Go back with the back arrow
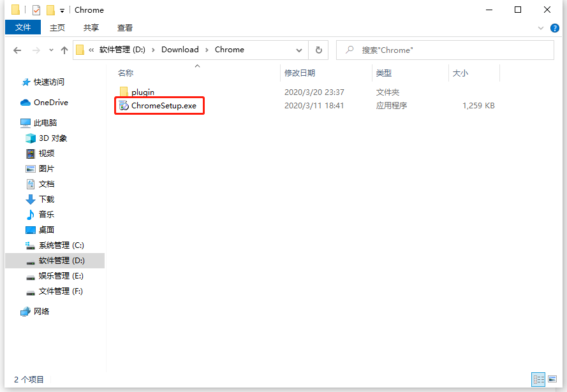567x392 pixels. pos(17,50)
